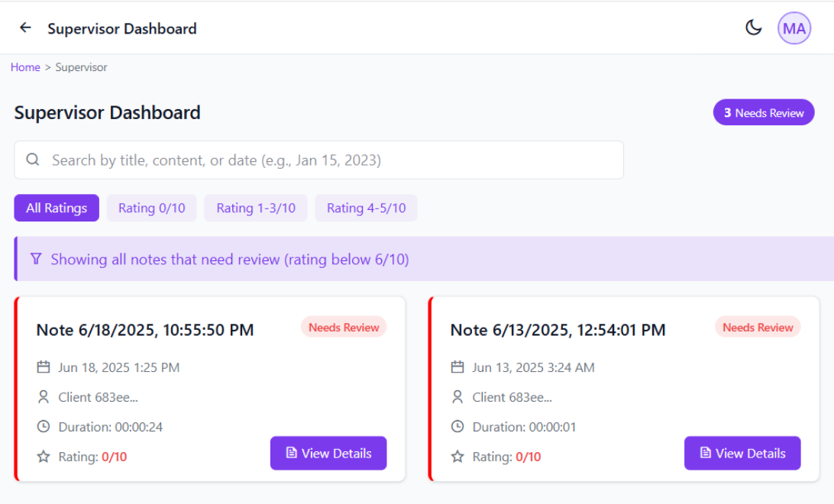Viewport: 834px width, 504px height.
Task: Click the 3 Needs Review badge
Action: pyautogui.click(x=764, y=113)
